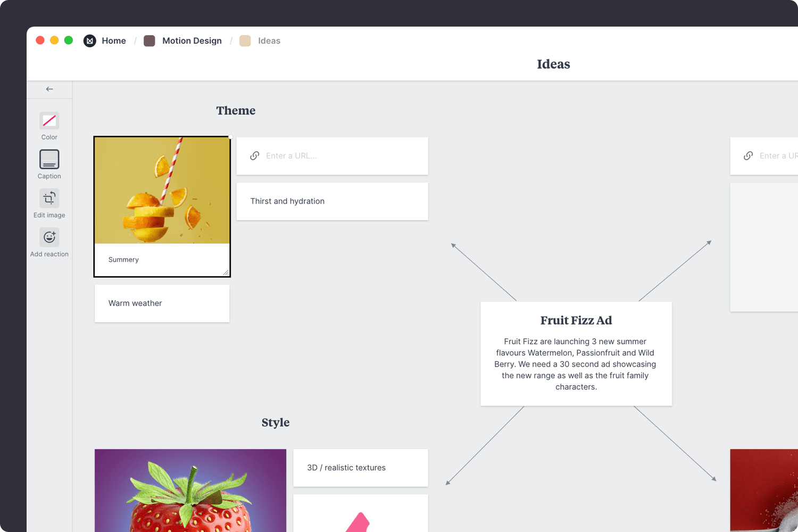
Task: Edit the Warm weather note card
Action: (x=162, y=303)
